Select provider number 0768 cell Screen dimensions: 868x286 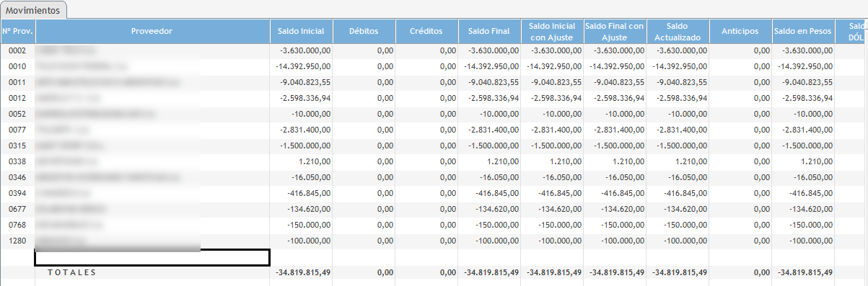tap(17, 225)
